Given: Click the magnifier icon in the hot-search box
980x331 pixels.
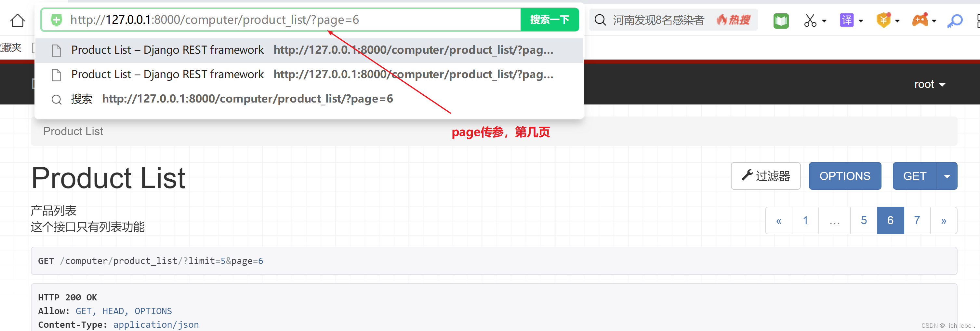Looking at the screenshot, I should point(600,20).
